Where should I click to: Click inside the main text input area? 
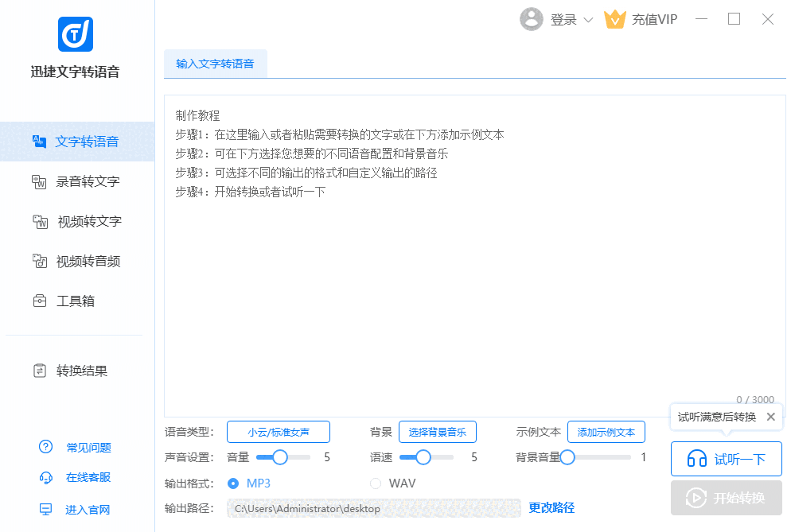473,278
